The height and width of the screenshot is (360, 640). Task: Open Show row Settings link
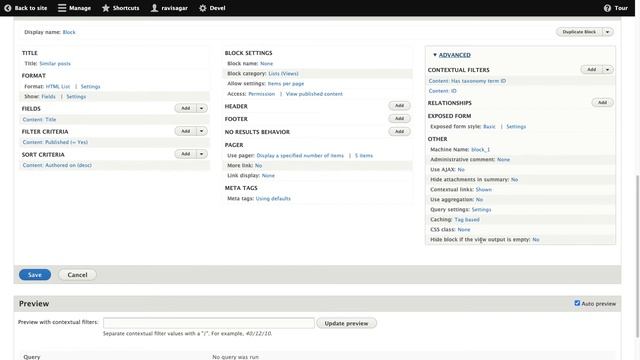pos(76,97)
